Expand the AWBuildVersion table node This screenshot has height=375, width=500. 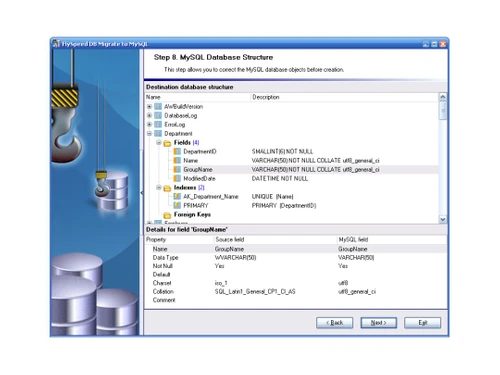coord(149,107)
